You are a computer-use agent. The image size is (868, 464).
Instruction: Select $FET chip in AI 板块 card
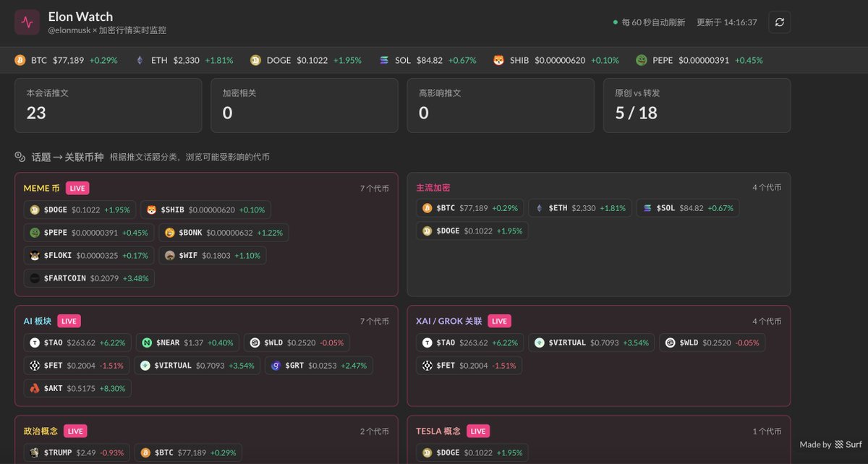pos(77,366)
